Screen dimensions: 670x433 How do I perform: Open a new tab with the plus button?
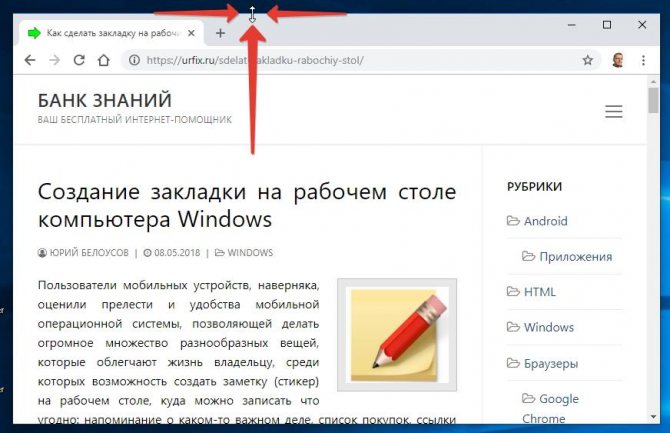pos(221,33)
